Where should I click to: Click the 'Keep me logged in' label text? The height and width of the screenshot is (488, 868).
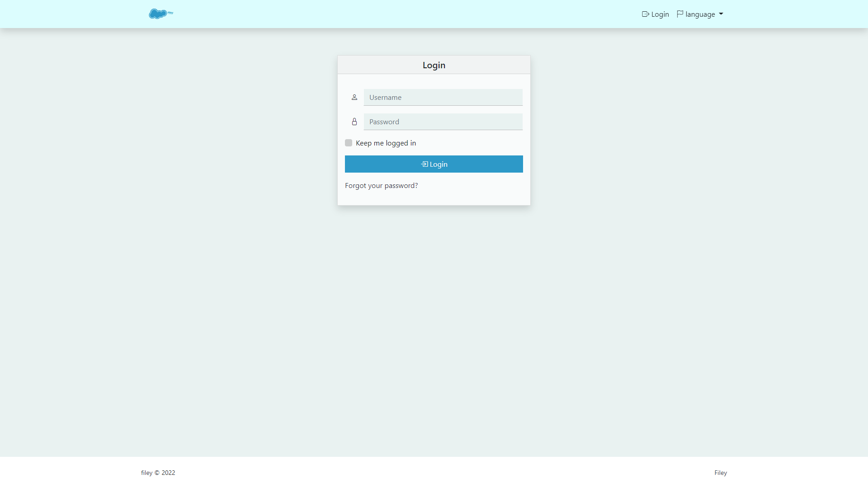point(386,143)
